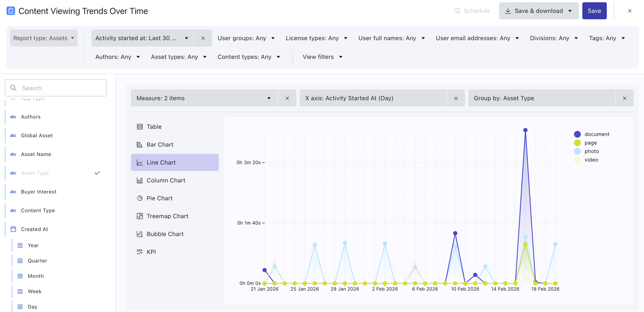This screenshot has height=312, width=644.
Task: Click the Column Chart icon
Action: (x=140, y=181)
